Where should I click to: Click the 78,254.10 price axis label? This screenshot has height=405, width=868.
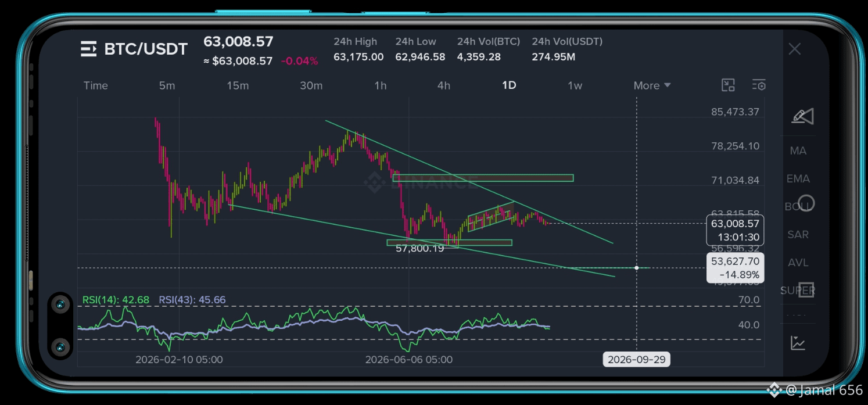coord(735,146)
